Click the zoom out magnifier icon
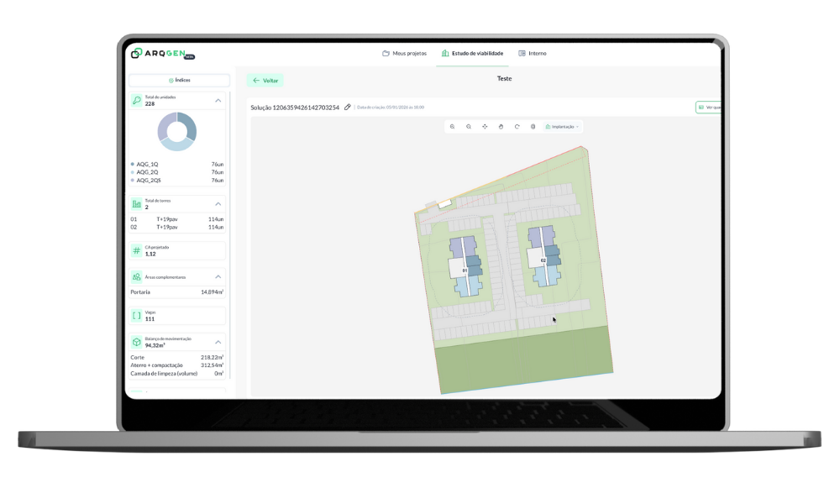840x504 pixels. click(x=469, y=126)
